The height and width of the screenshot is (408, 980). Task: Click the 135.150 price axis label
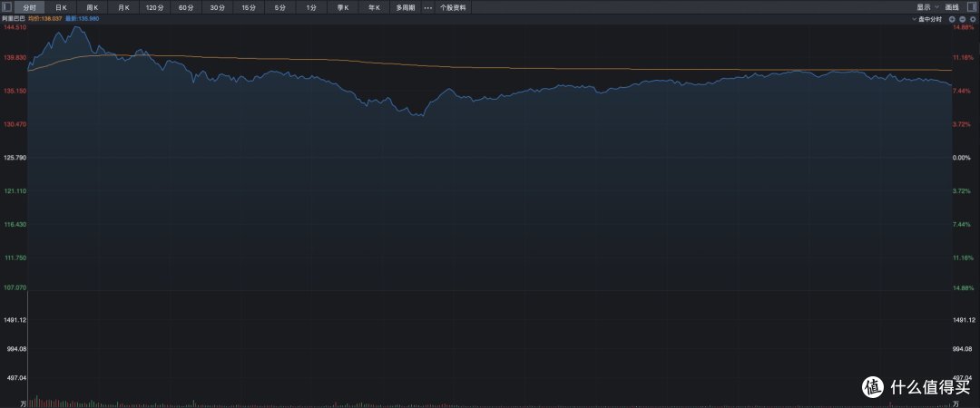[x=15, y=92]
